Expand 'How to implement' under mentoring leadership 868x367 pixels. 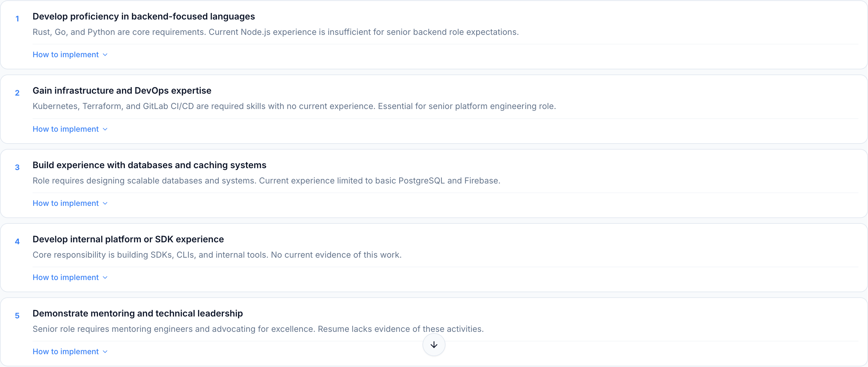click(65, 351)
